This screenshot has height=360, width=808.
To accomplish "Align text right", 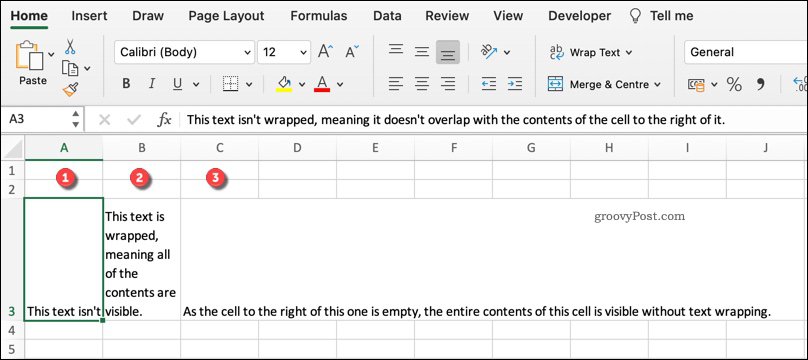I will pyautogui.click(x=448, y=83).
